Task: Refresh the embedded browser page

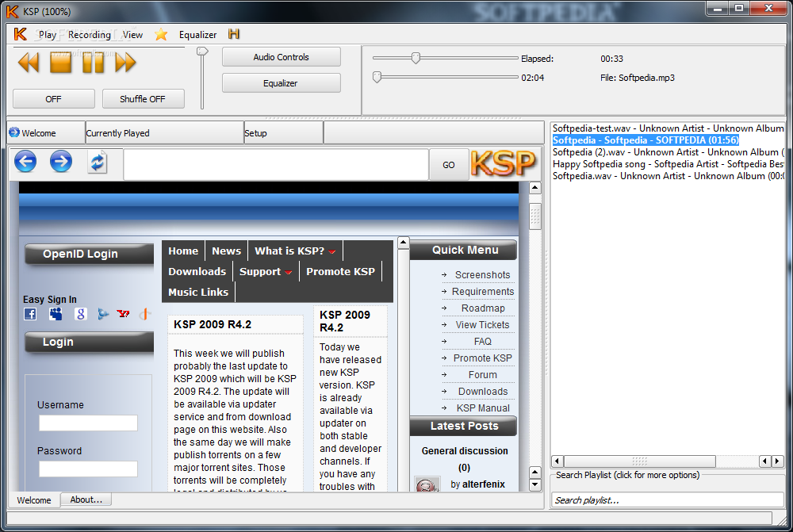Action: click(97, 162)
